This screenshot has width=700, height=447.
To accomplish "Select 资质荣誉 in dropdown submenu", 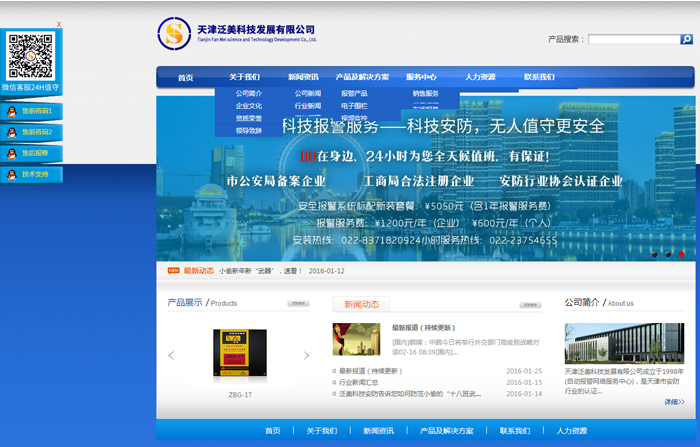I will click(249, 118).
